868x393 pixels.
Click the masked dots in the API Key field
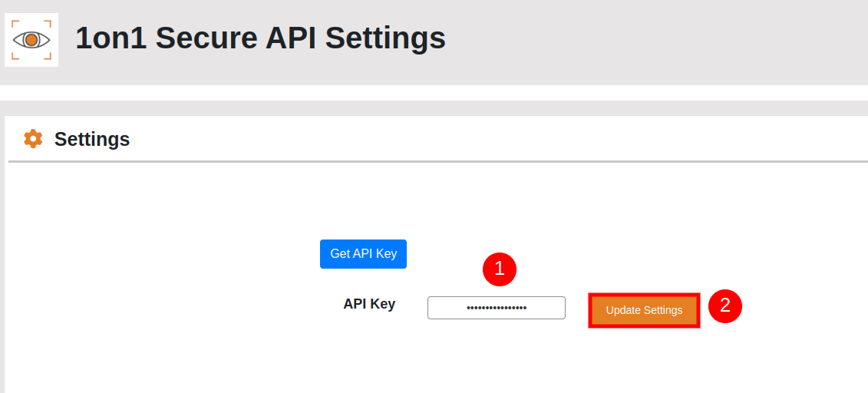point(497,308)
